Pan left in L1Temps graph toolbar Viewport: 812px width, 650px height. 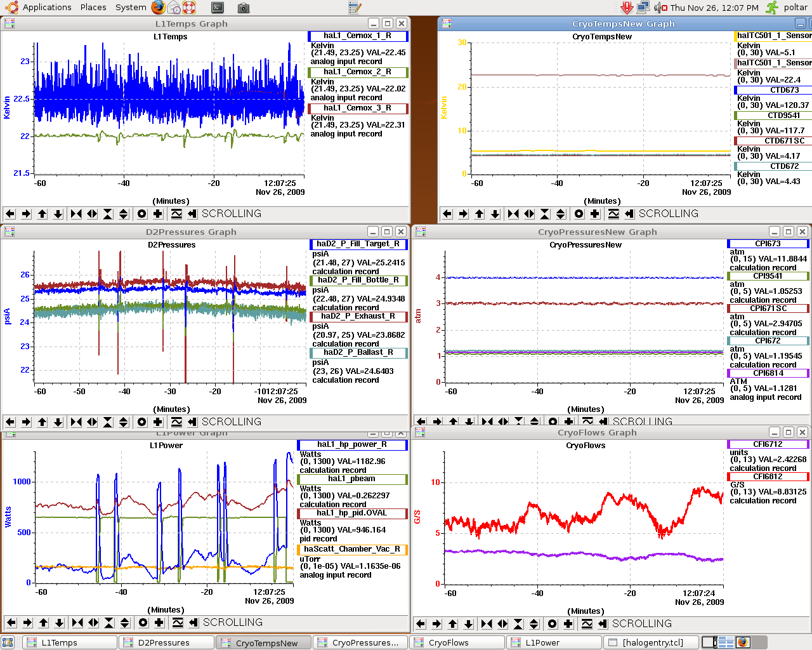pyautogui.click(x=10, y=214)
